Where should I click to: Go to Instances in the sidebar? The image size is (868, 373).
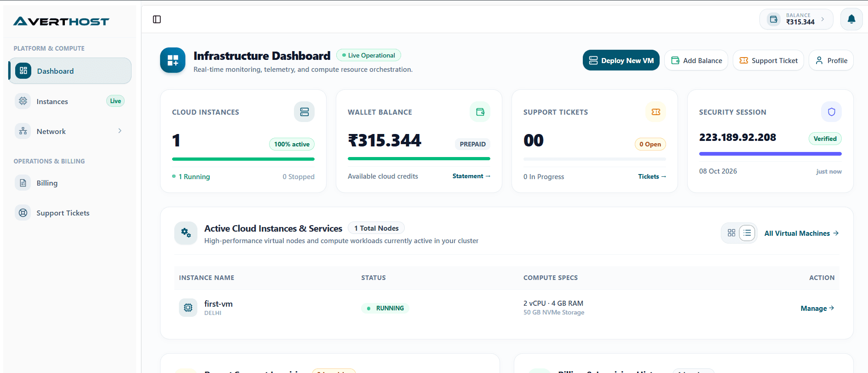click(x=70, y=101)
